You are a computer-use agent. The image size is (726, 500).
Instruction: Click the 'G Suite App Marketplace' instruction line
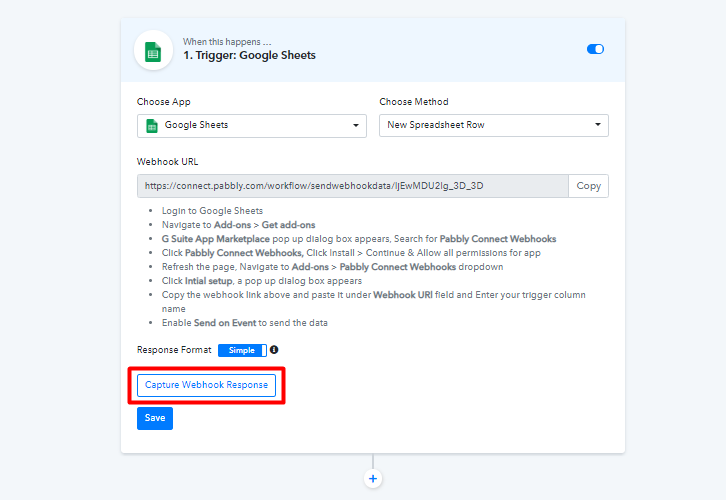pyautogui.click(x=359, y=239)
